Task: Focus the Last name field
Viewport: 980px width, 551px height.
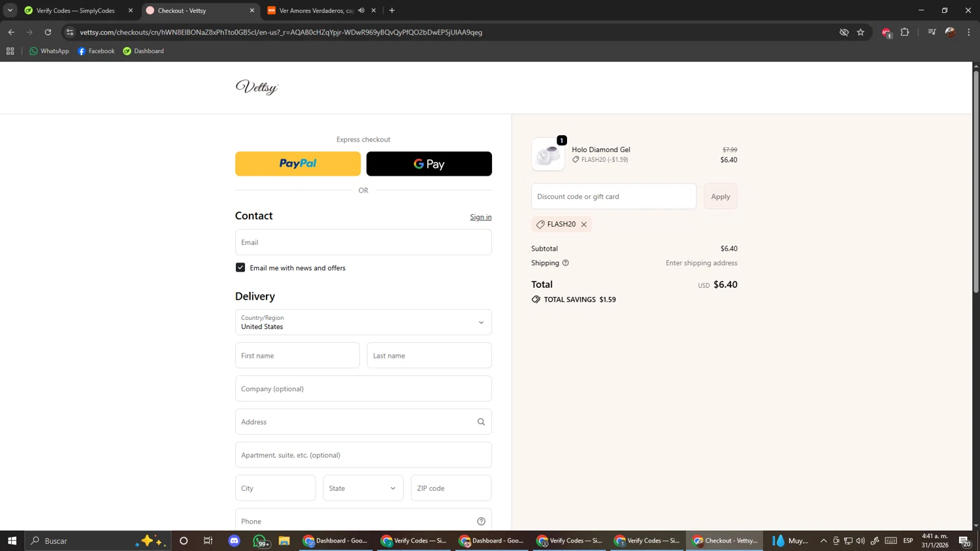Action: point(429,356)
